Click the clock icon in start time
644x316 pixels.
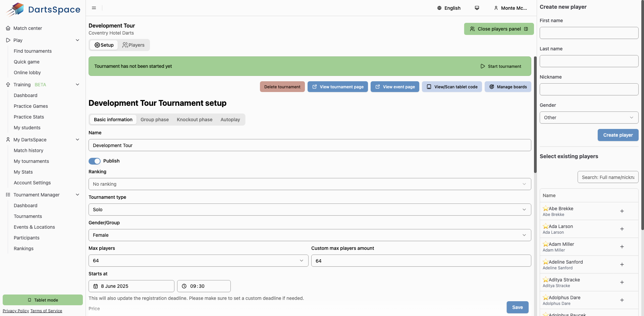184,286
